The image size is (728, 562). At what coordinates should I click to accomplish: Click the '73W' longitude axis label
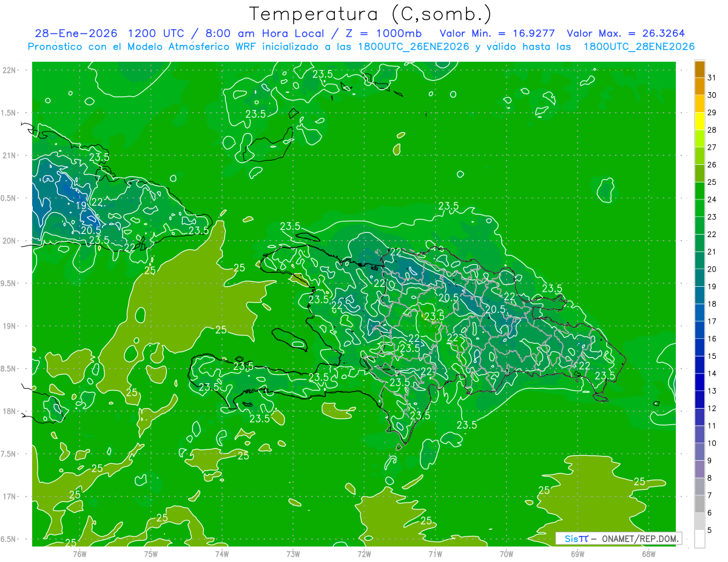[293, 554]
